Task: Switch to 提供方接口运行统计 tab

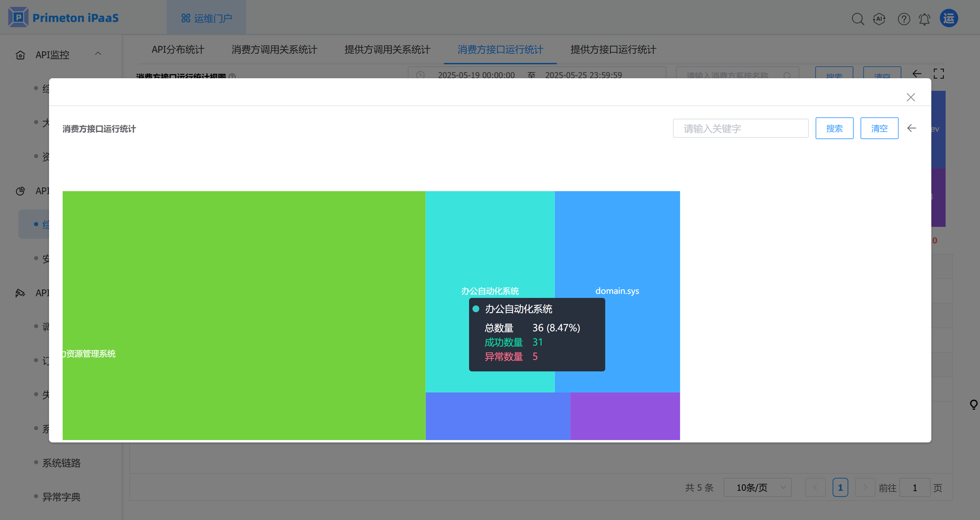Action: tap(613, 49)
